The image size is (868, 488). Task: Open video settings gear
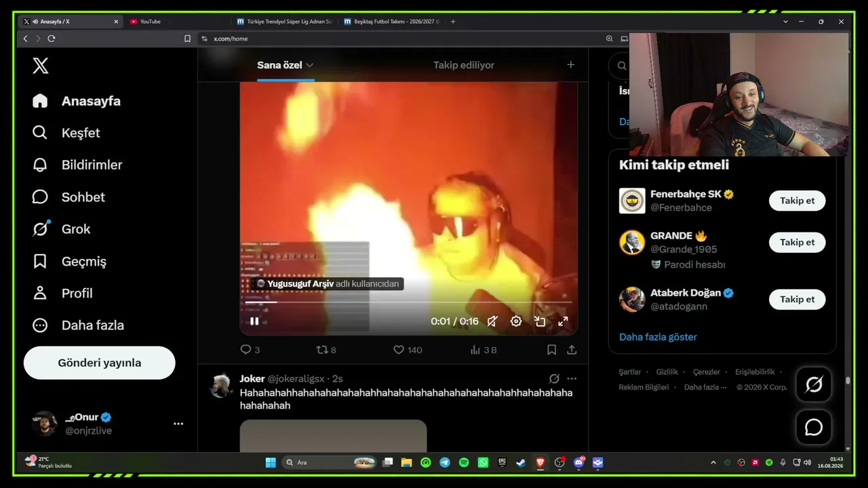(516, 321)
